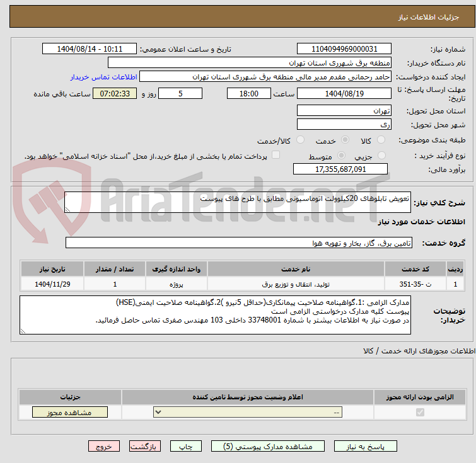Image resolution: width=476 pixels, height=463 pixels.
Task: Click the جزئیات اطلاعات نیاز page title
Action: [x=429, y=17]
